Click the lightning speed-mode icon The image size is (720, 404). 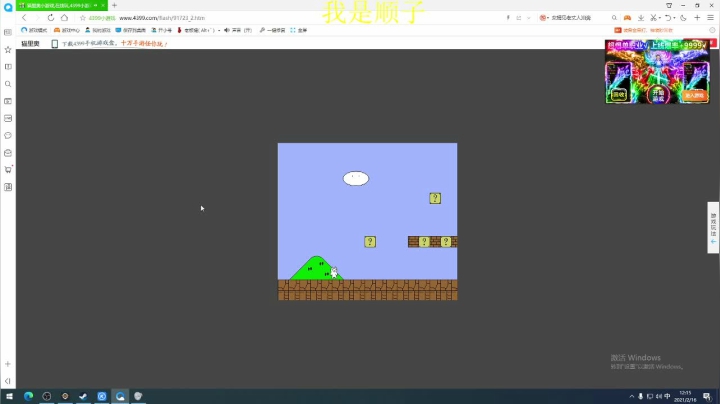508,17
